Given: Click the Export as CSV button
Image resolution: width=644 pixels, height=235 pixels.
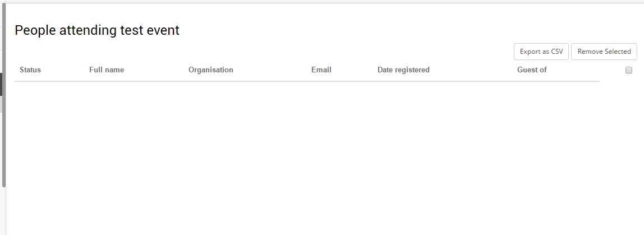Looking at the screenshot, I should coord(541,52).
